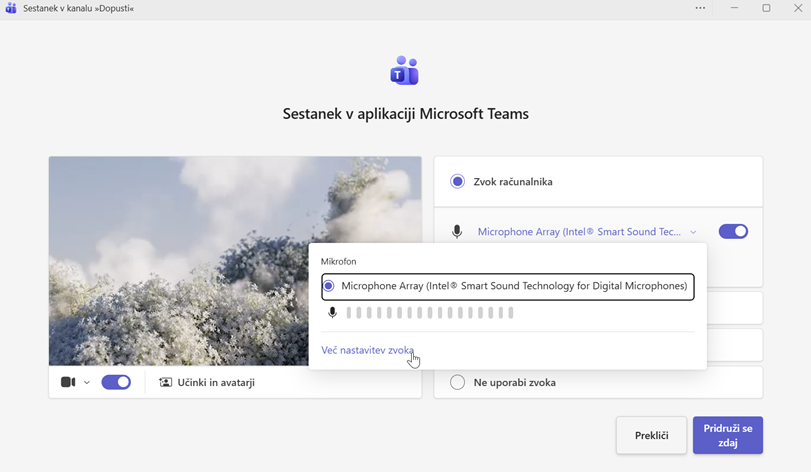811x472 pixels.
Task: Open the ellipsis more options menu
Action: click(x=700, y=8)
